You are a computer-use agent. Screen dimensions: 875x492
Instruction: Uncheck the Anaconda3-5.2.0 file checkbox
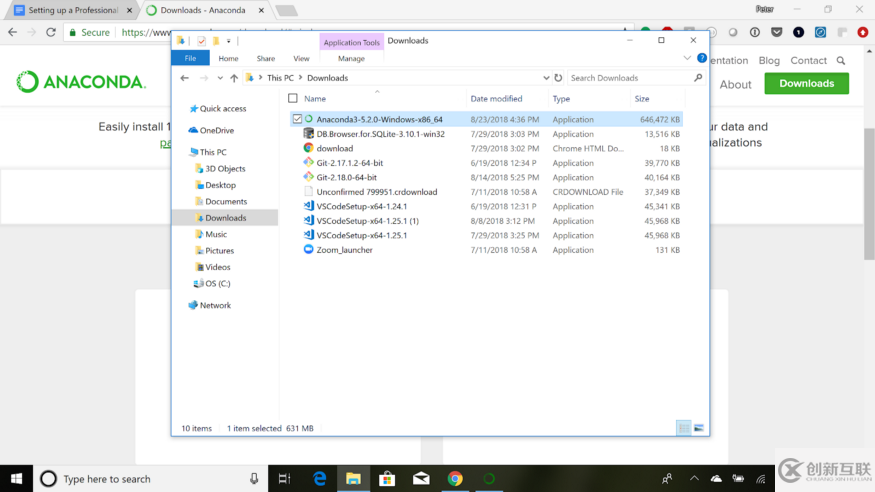point(297,119)
